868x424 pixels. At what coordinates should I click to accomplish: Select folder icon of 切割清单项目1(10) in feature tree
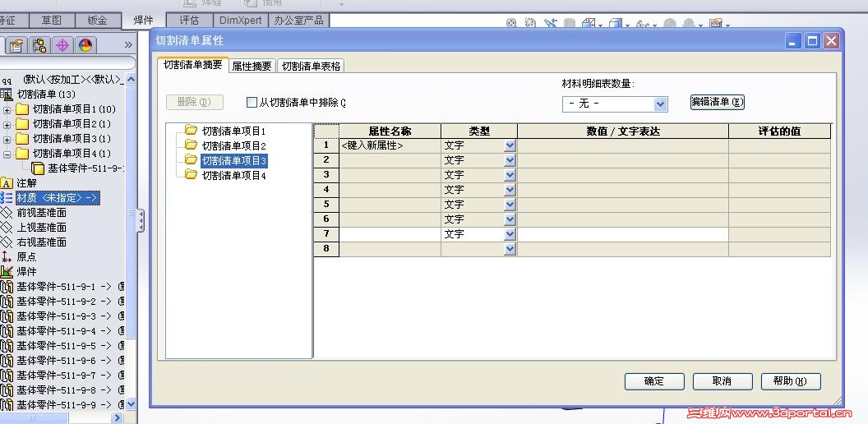pyautogui.click(x=22, y=109)
